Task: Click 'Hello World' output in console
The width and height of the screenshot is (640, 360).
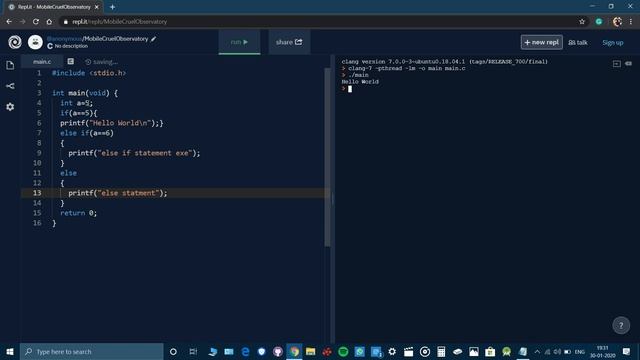Action: pos(360,82)
